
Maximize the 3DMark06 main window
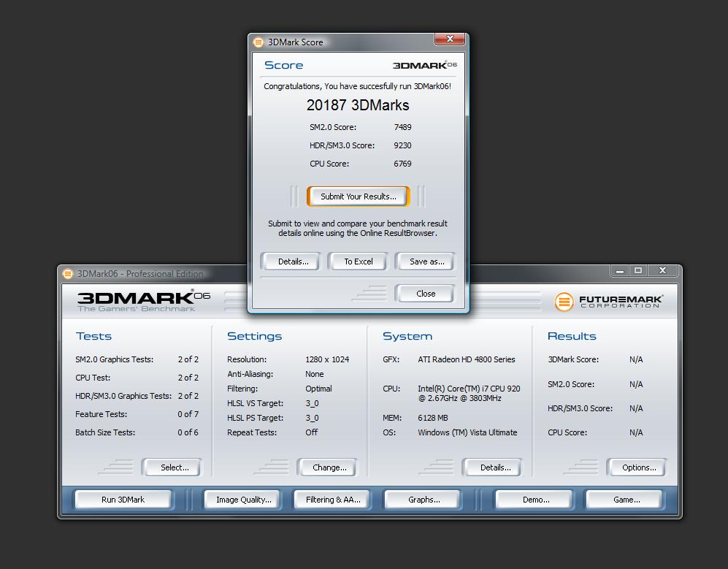[638, 270]
